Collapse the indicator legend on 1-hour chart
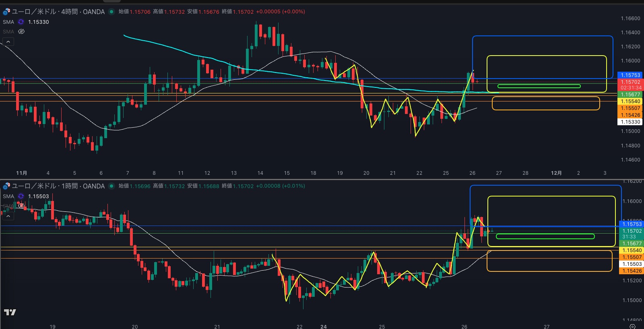This screenshot has height=329, width=644. 8,216
